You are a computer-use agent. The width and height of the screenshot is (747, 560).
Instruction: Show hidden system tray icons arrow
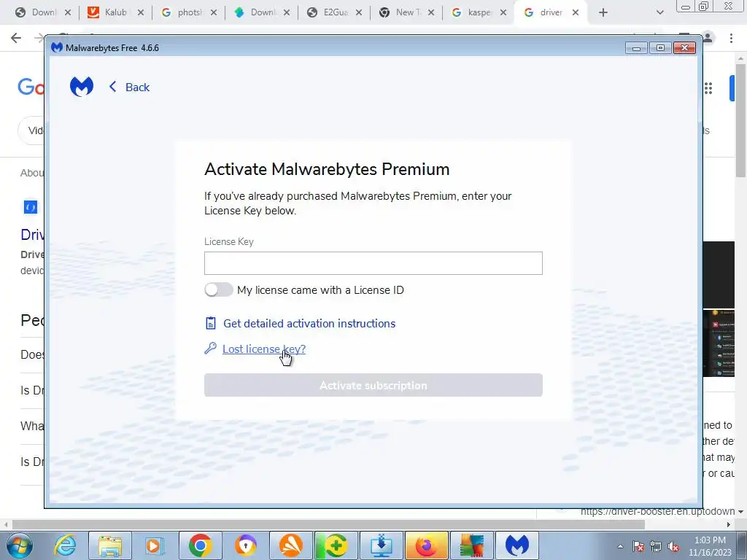620,546
